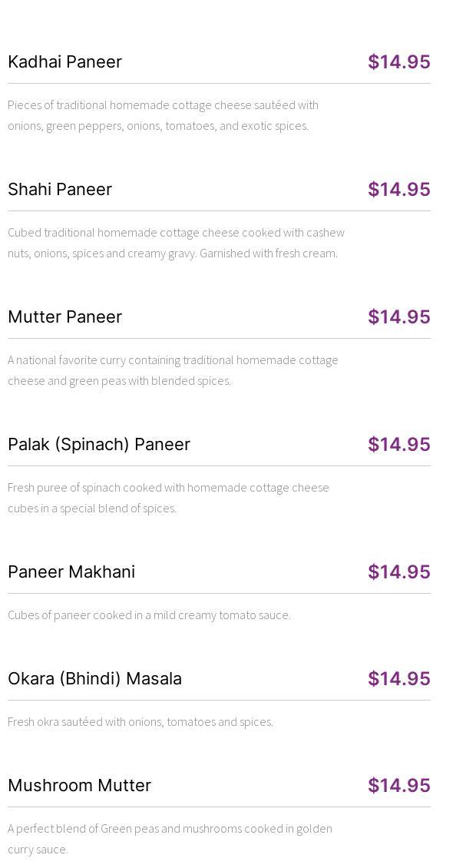The width and height of the screenshot is (466, 868).
Task: Click description mentioning cashew nuts and creamy gravy
Action: click(x=176, y=243)
